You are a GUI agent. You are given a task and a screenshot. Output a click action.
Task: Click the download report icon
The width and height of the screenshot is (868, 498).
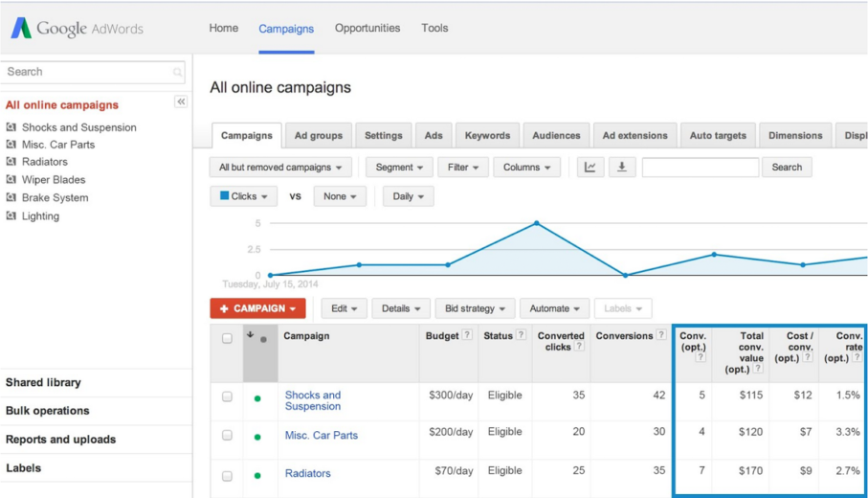pyautogui.click(x=622, y=168)
